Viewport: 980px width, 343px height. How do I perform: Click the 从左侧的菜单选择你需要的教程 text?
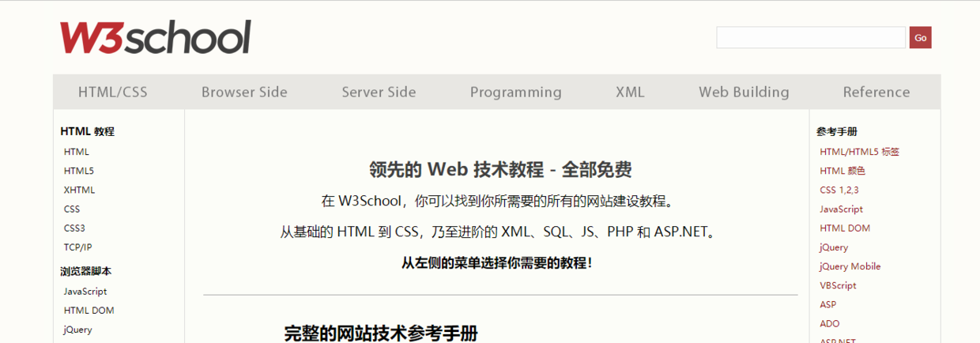[497, 262]
